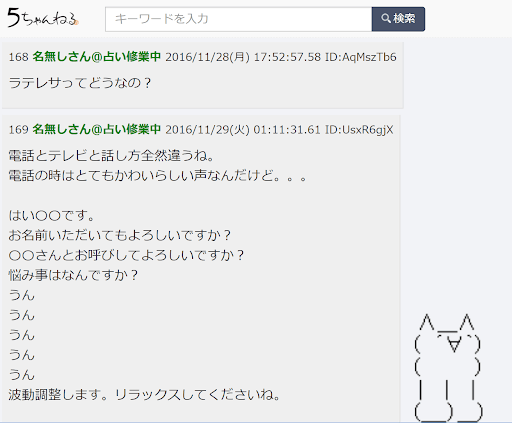Click the line 悩み事はなんですか？

pos(73,275)
